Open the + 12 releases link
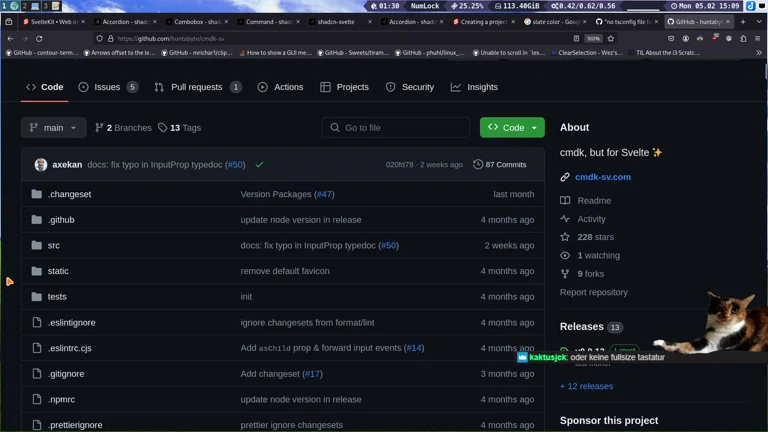The height and width of the screenshot is (432, 768). pos(586,386)
